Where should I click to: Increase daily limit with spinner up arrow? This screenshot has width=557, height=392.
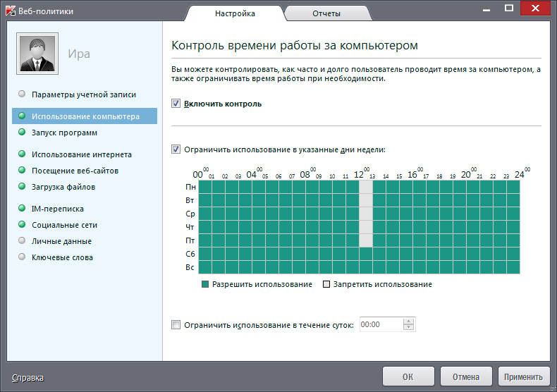(408, 321)
